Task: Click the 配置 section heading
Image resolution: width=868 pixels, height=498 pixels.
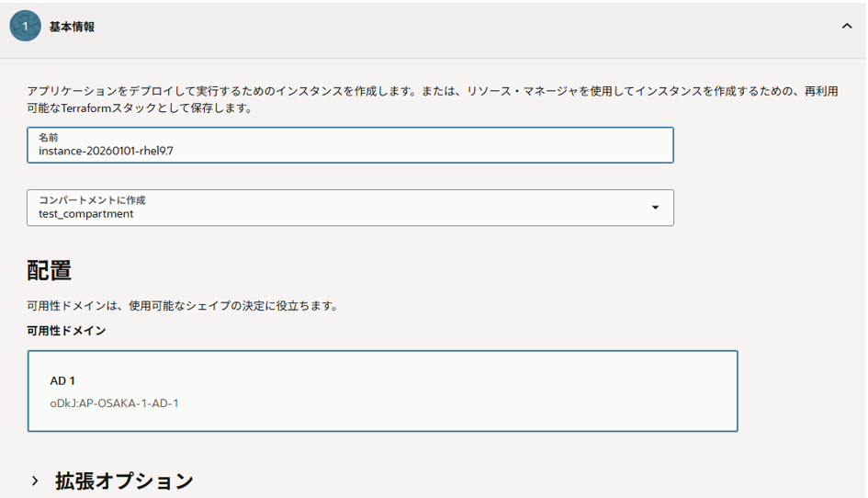Action: click(50, 270)
